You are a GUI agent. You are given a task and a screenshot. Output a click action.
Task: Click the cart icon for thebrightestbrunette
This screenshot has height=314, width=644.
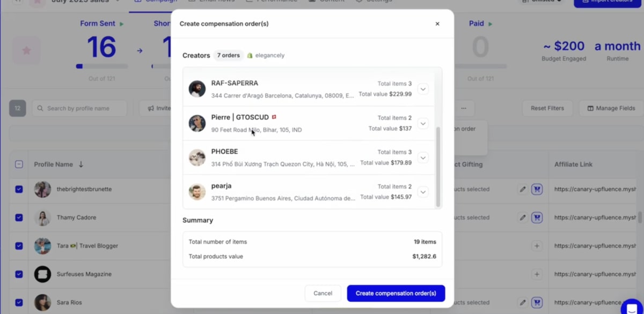(x=537, y=189)
